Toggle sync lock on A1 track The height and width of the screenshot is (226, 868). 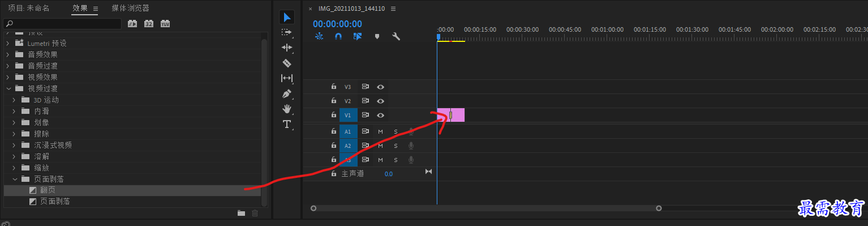(x=366, y=131)
